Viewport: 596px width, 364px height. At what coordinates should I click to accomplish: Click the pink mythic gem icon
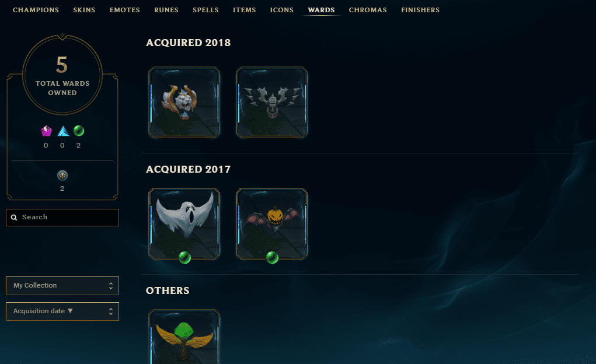[x=46, y=131]
